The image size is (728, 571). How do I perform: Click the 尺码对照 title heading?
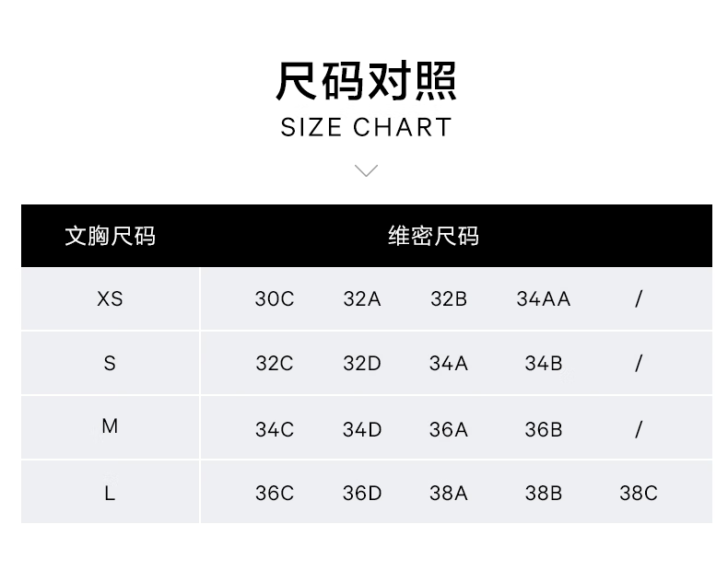pos(366,81)
